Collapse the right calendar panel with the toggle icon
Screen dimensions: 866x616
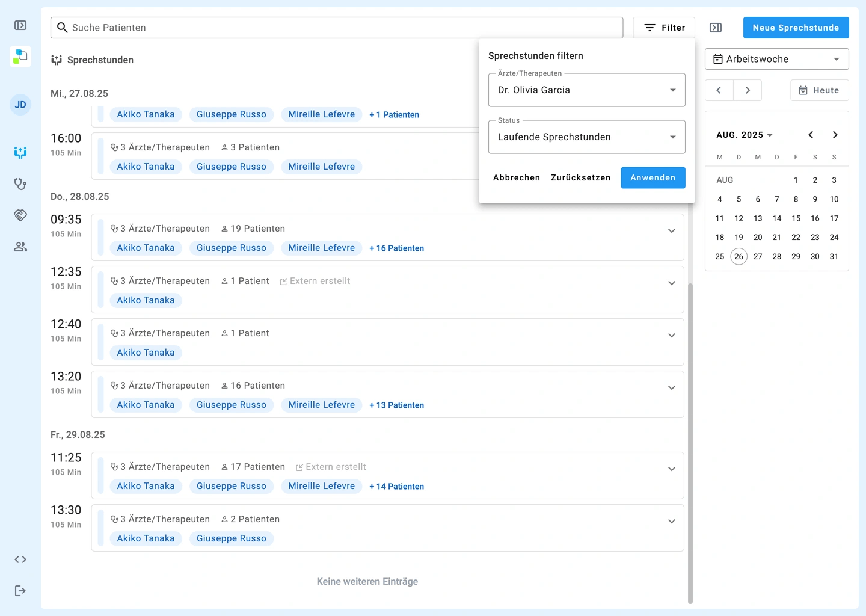(x=715, y=27)
